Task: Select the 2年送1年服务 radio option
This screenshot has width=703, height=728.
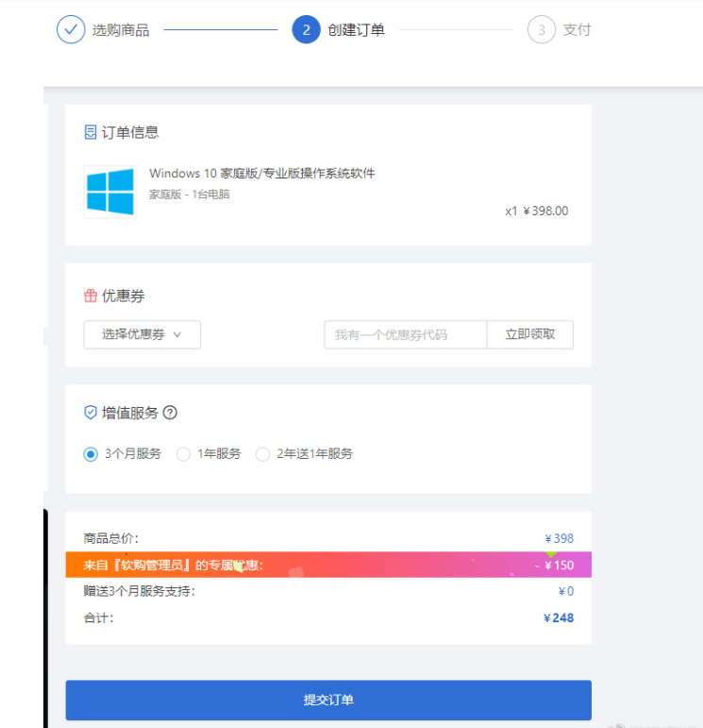Action: pos(262,453)
